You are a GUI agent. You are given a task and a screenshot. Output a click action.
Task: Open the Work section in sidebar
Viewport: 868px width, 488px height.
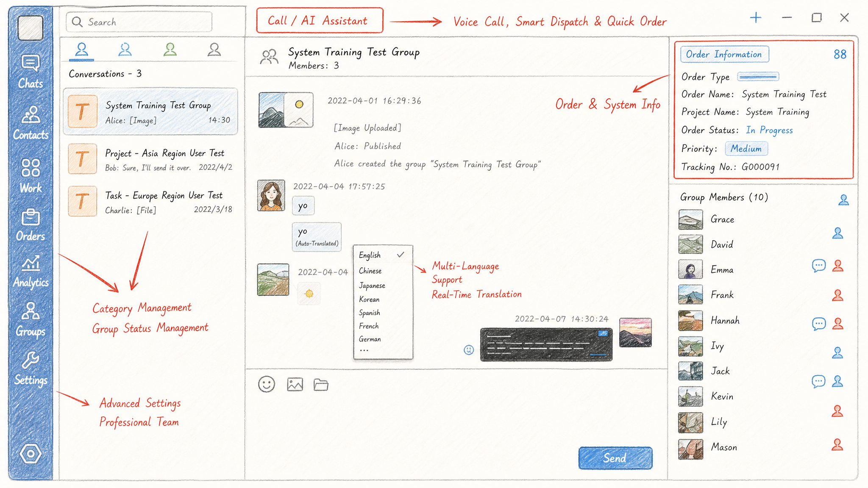(x=31, y=176)
